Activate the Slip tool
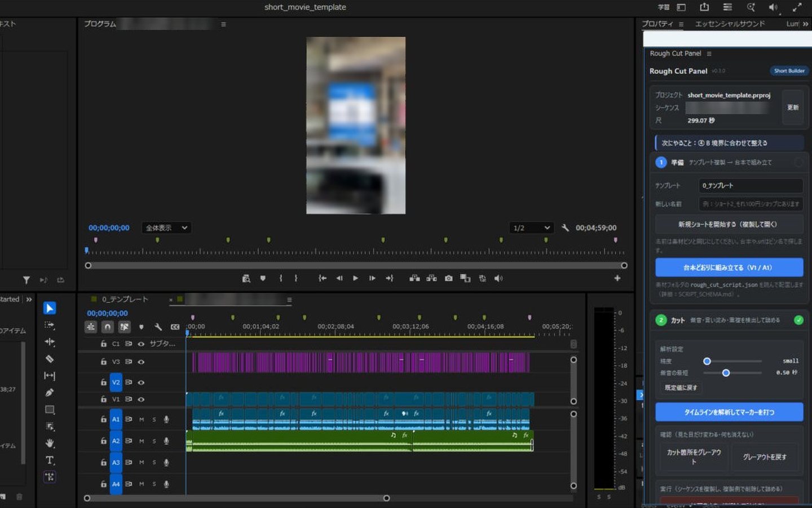This screenshot has height=508, width=812. (x=50, y=376)
